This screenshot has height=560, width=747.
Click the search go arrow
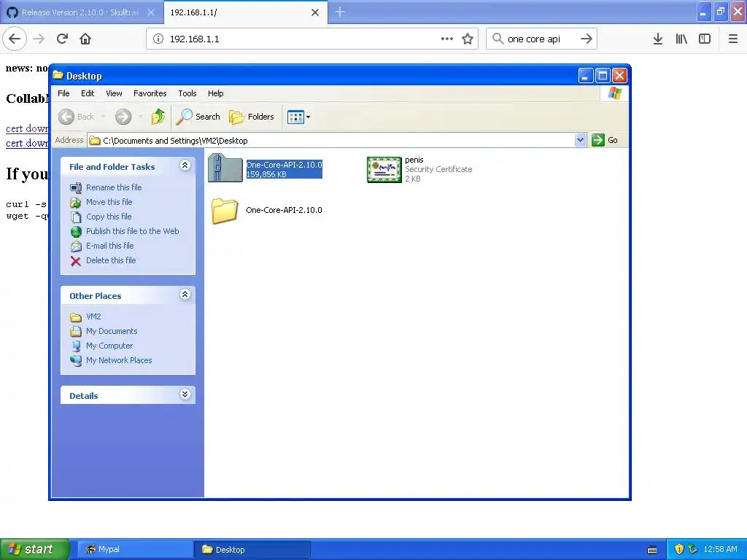(587, 39)
